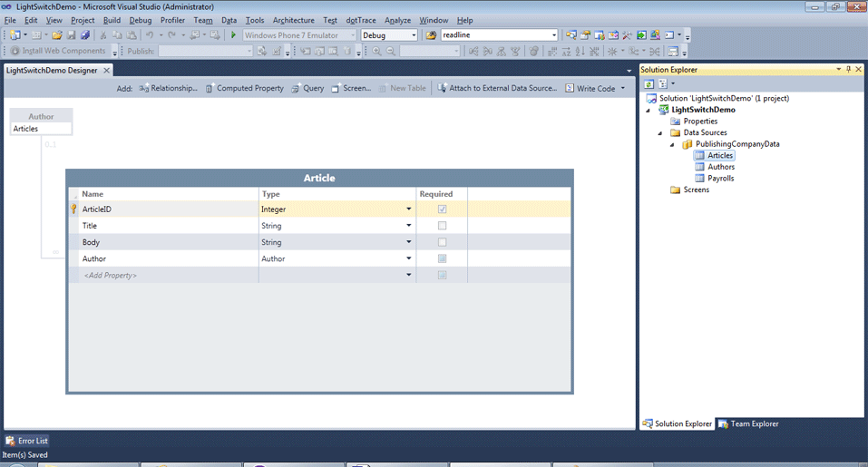Image resolution: width=868 pixels, height=467 pixels.
Task: Select the Author entity box
Action: [41, 122]
